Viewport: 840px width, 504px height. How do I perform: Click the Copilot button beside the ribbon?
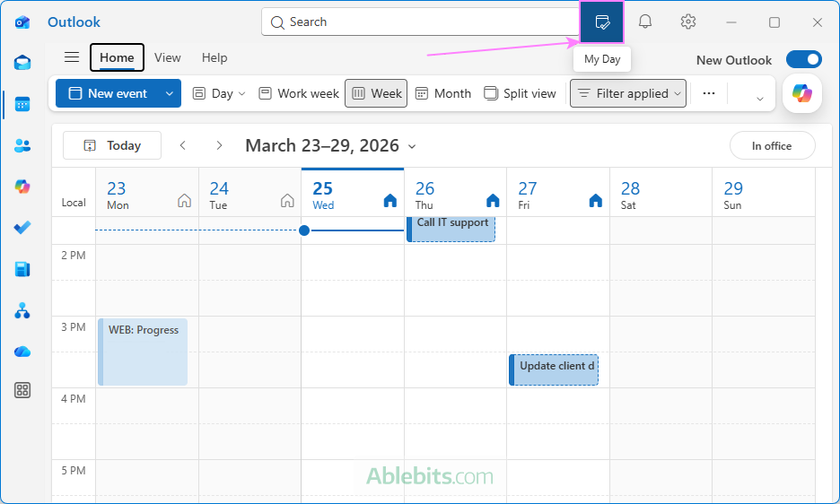(x=802, y=93)
